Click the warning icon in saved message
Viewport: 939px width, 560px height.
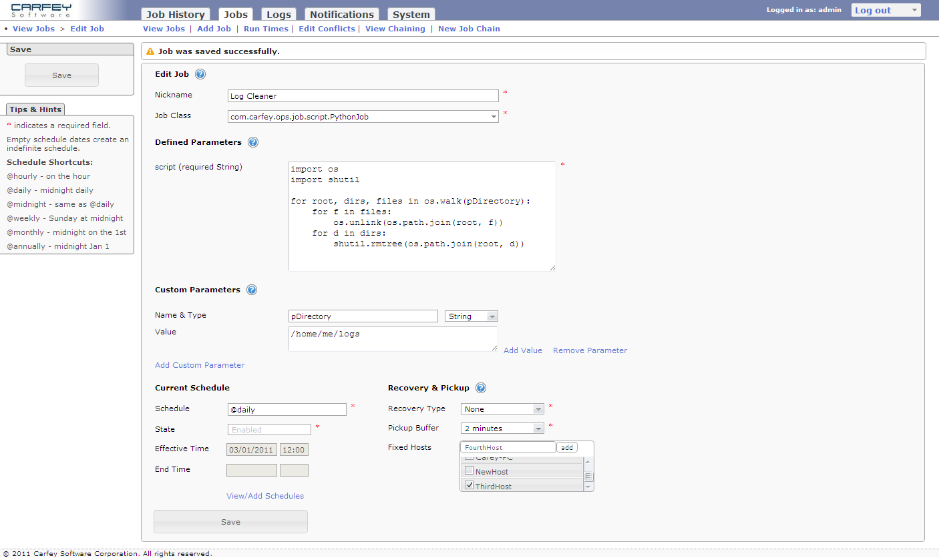click(x=150, y=51)
